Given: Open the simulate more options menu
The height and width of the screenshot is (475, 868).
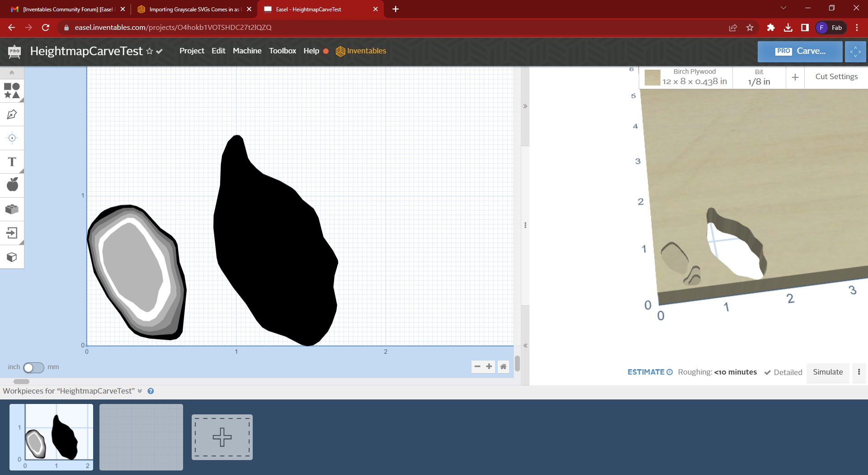Looking at the screenshot, I should coord(859,372).
